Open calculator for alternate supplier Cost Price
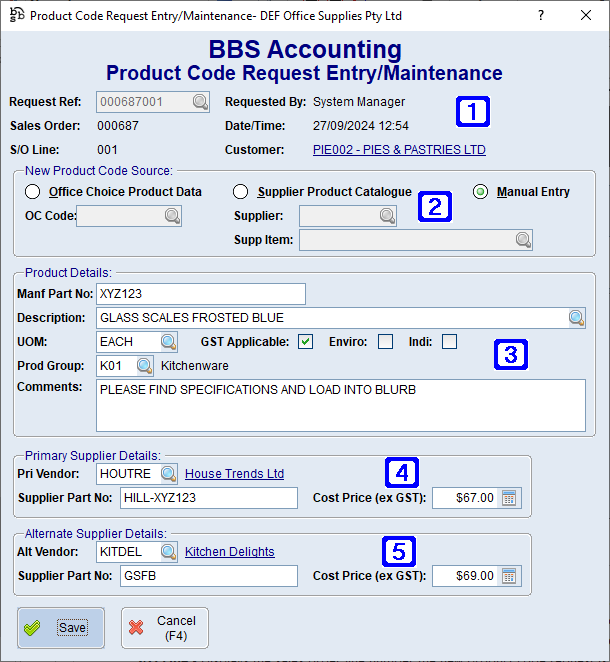 point(509,576)
